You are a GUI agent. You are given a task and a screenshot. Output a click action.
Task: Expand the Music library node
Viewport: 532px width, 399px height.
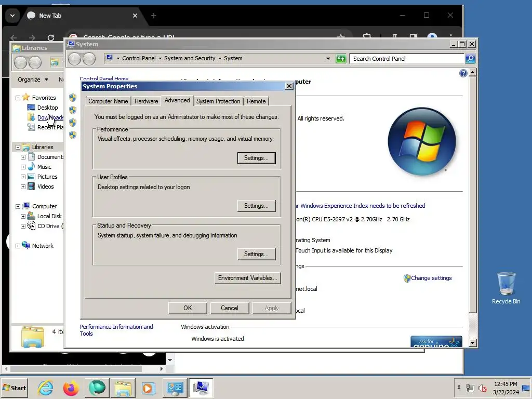click(x=23, y=167)
